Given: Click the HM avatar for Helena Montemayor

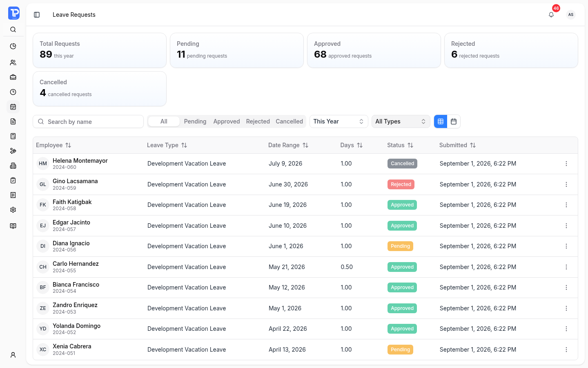Looking at the screenshot, I should click(x=43, y=164).
